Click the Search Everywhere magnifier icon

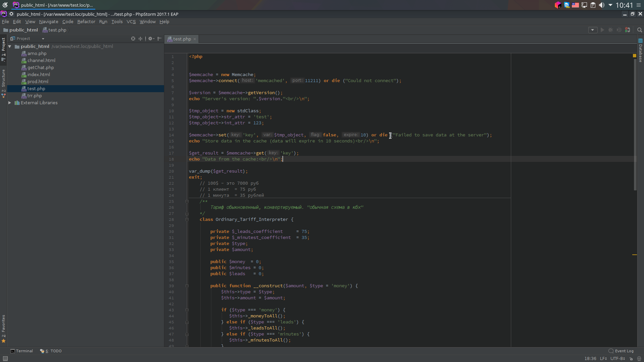640,30
